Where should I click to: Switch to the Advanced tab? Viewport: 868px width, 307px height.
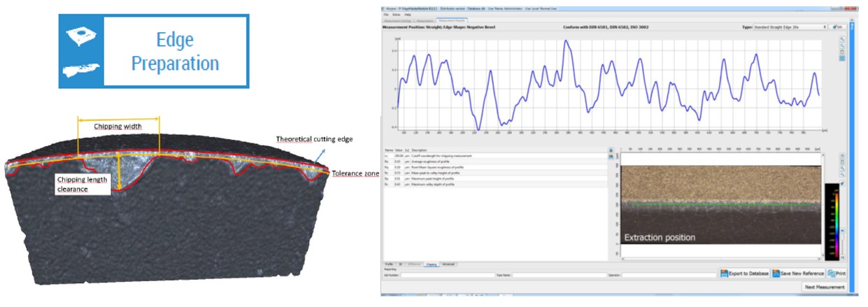(x=448, y=264)
